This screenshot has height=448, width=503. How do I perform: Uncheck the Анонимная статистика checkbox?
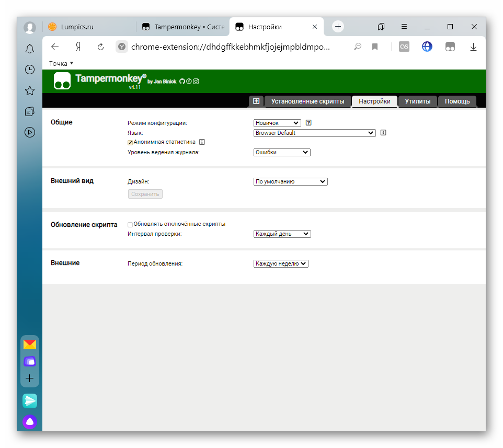(130, 142)
